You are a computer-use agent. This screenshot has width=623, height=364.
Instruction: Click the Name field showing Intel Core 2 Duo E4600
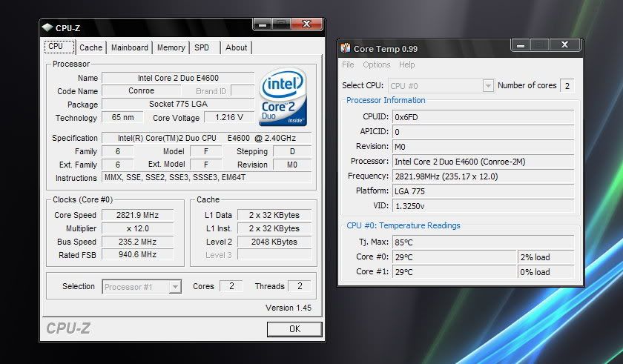click(178, 78)
